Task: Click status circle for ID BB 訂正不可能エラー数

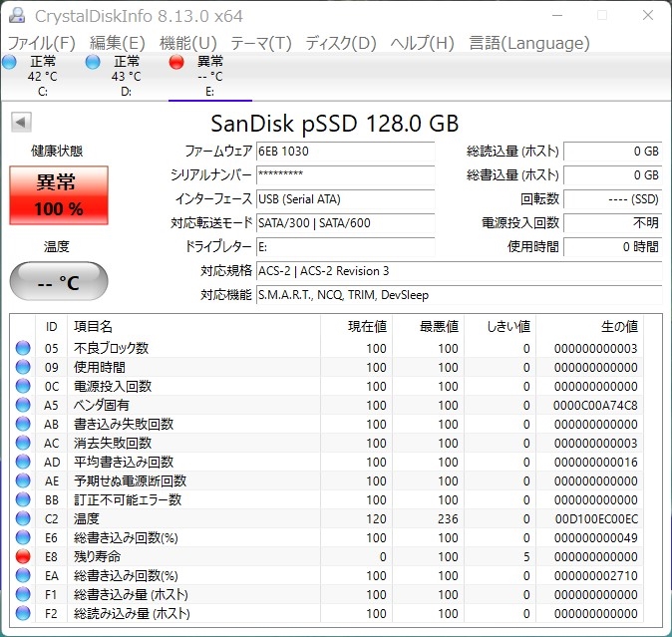Action: (x=23, y=499)
